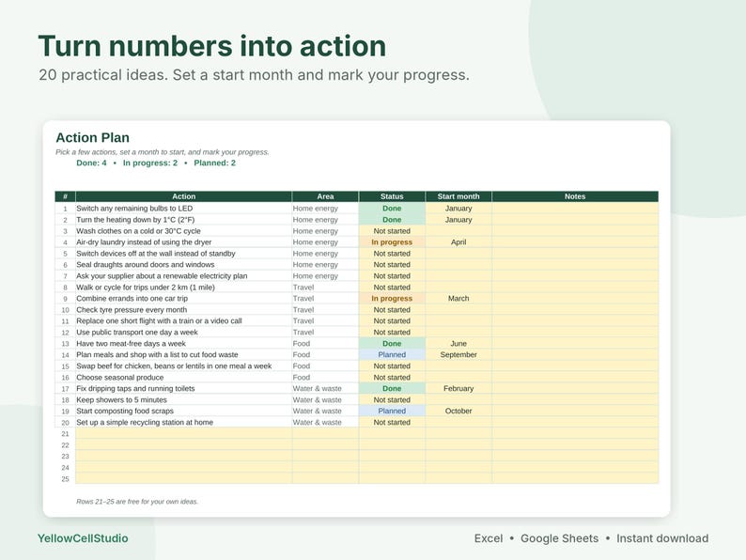This screenshot has height=560, width=746.
Task: Select 'Have two meat-free days a week'
Action: [x=183, y=344]
